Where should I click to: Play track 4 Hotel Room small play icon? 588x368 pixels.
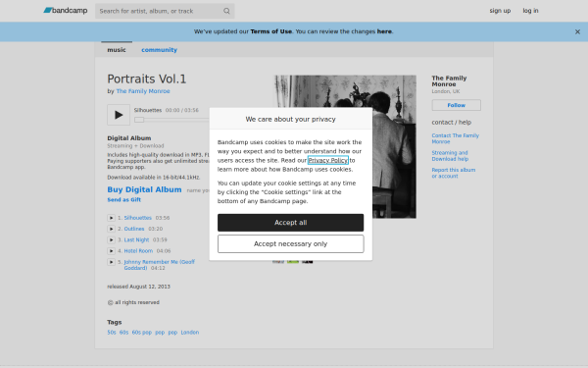click(111, 251)
